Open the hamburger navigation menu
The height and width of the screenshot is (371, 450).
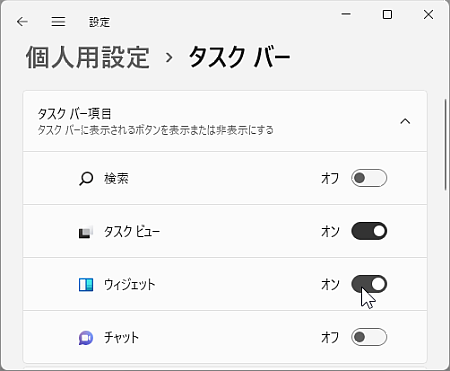58,22
